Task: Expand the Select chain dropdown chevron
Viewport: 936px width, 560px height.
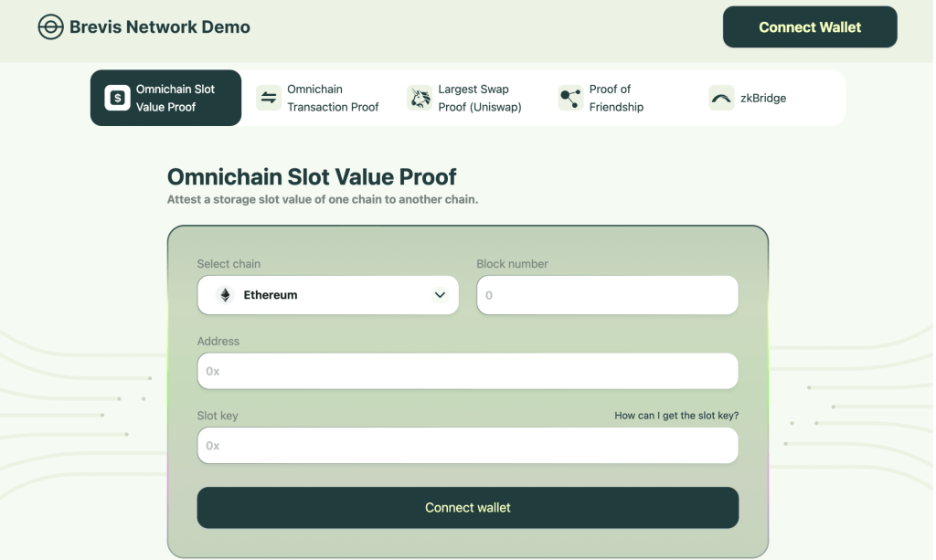Action: point(440,295)
